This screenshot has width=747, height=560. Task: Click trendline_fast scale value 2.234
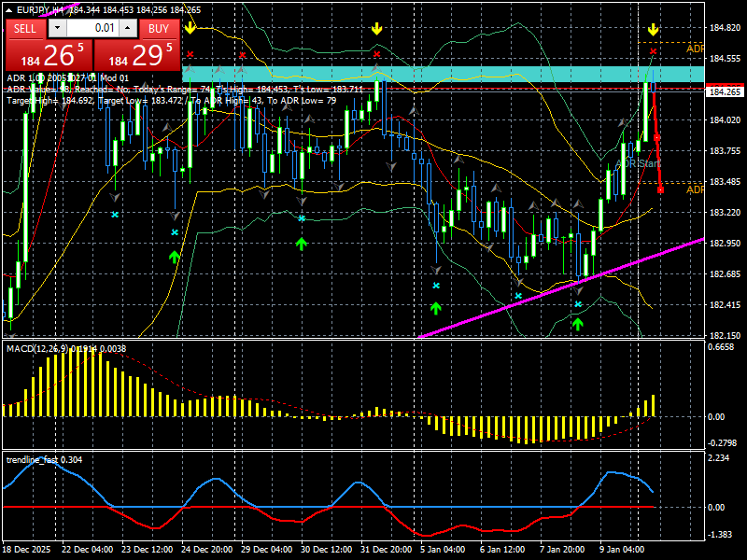click(719, 458)
